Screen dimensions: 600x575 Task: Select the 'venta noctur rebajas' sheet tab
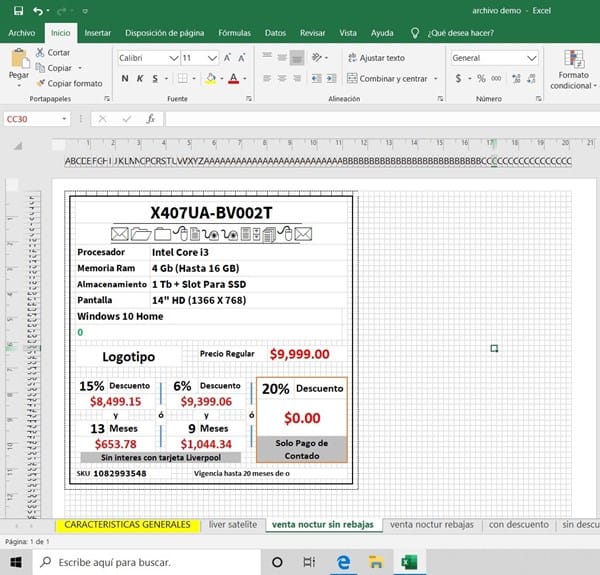[x=431, y=524]
